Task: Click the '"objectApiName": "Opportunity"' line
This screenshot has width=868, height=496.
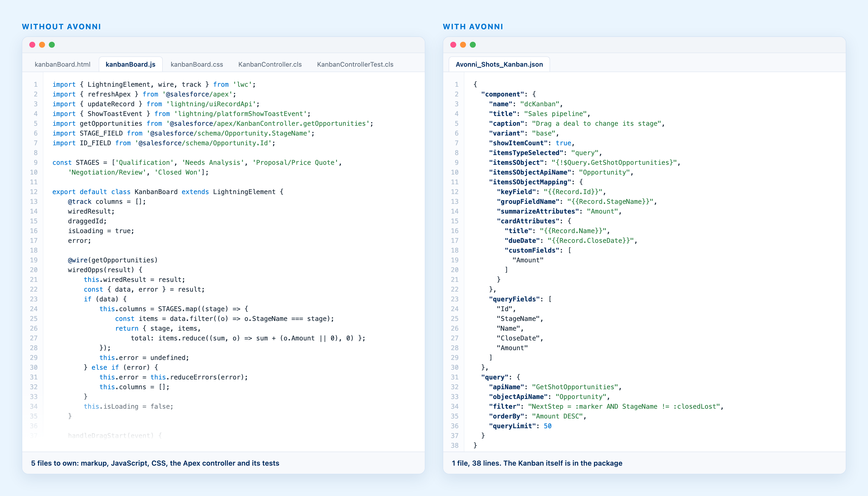Action: [x=549, y=397]
